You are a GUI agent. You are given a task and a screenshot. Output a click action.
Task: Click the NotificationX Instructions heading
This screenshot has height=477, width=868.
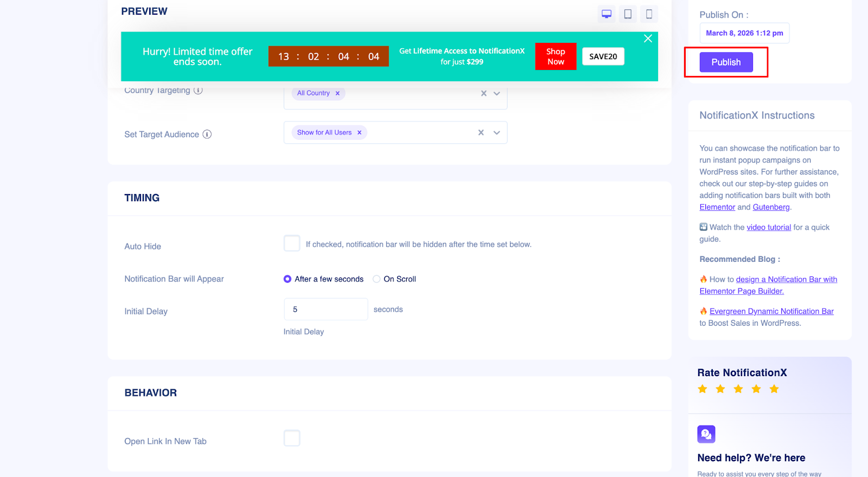pos(757,115)
